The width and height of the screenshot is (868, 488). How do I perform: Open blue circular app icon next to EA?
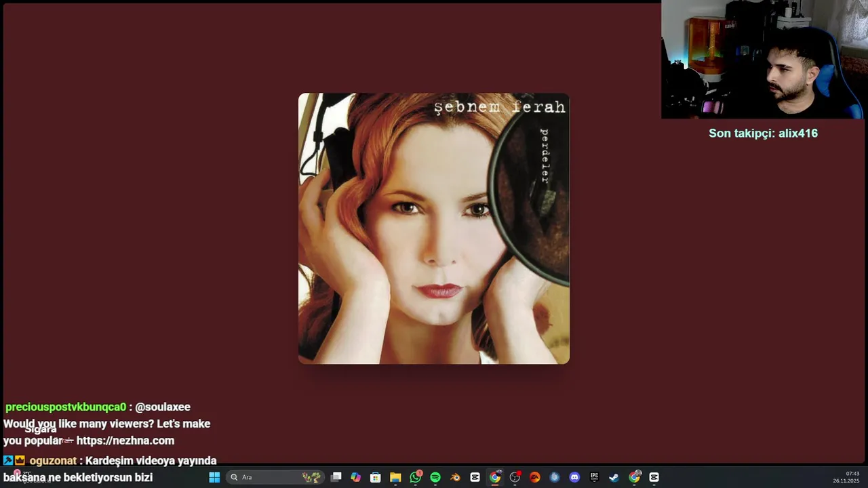(555, 477)
